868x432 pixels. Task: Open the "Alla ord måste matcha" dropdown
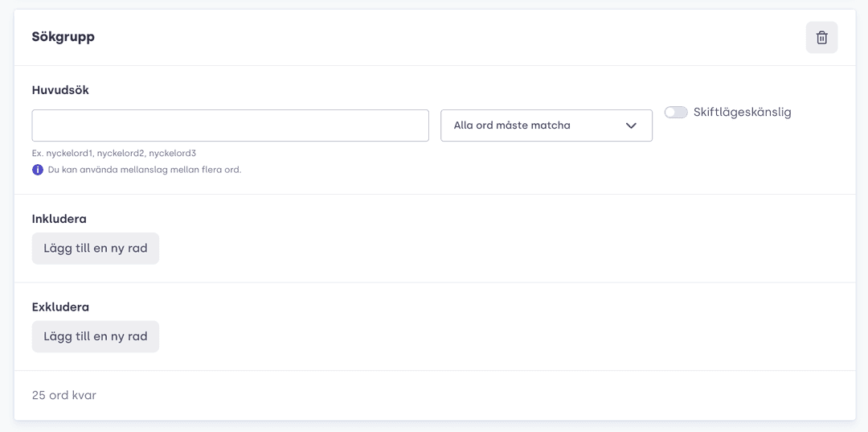547,125
